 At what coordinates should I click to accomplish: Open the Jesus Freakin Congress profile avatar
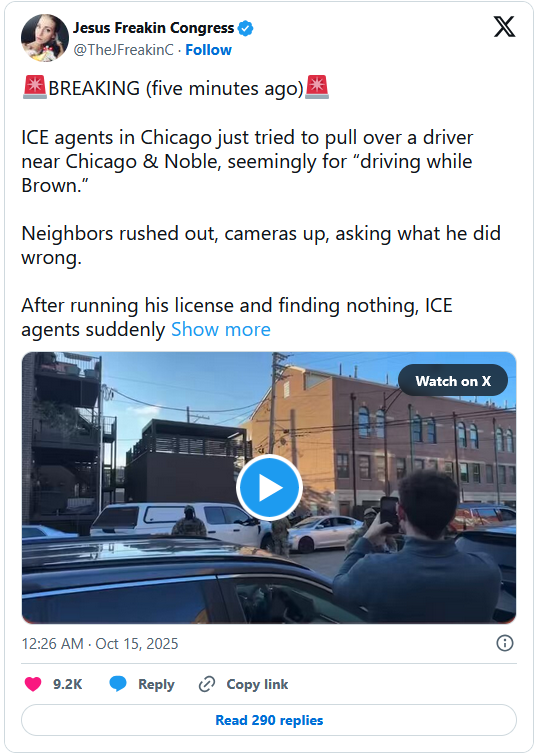coord(45,38)
